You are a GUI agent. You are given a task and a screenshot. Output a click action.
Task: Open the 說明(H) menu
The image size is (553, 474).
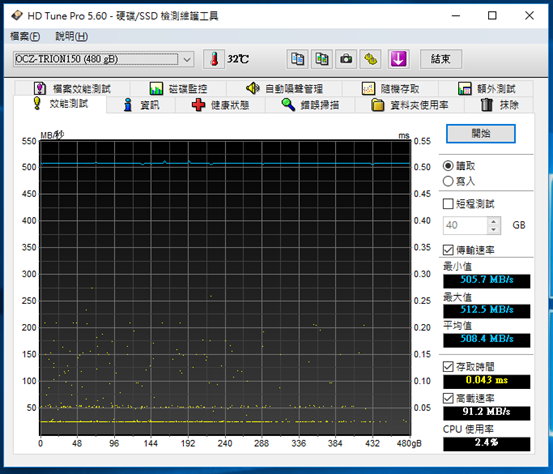point(72,36)
